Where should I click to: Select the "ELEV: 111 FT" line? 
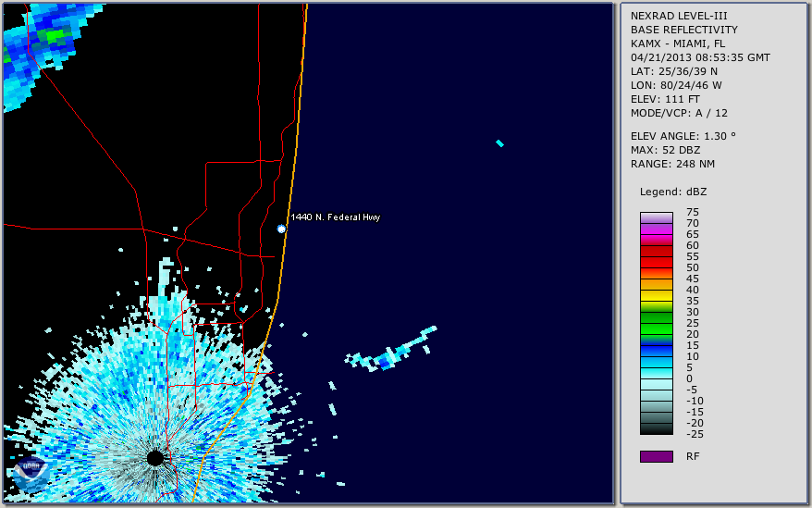pyautogui.click(x=665, y=99)
